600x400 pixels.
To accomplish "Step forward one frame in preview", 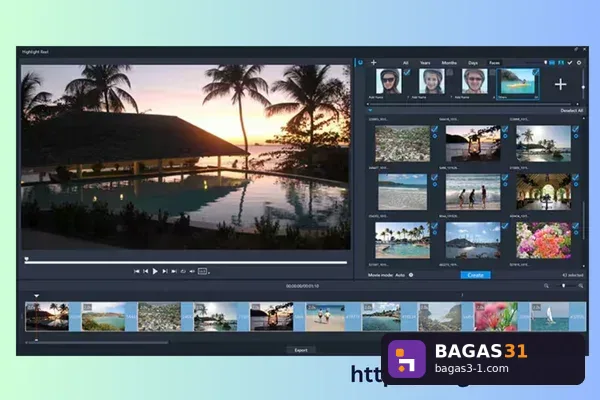I will point(165,271).
